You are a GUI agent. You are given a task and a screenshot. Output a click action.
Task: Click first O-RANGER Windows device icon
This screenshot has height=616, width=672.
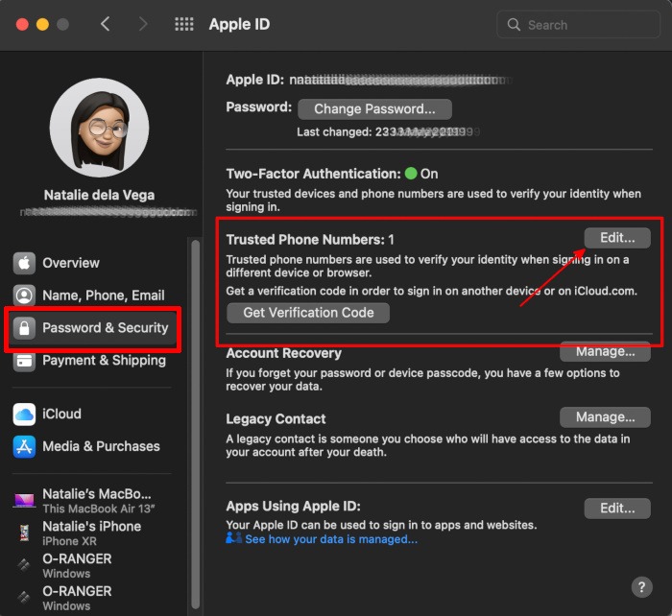tap(24, 565)
